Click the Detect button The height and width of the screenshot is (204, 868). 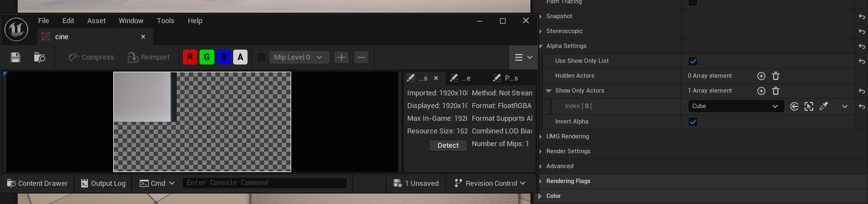[x=448, y=146]
